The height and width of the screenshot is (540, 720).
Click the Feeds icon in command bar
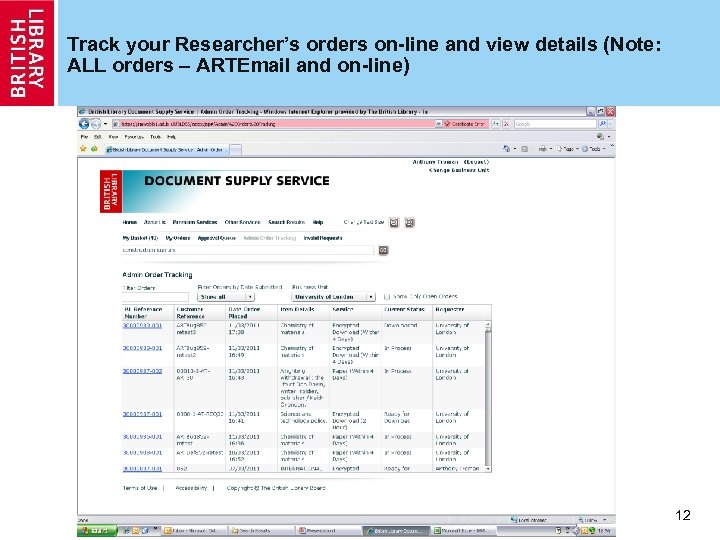pyautogui.click(x=524, y=149)
